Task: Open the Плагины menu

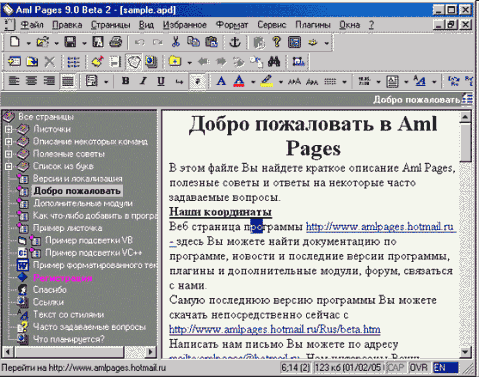Action: [313, 25]
